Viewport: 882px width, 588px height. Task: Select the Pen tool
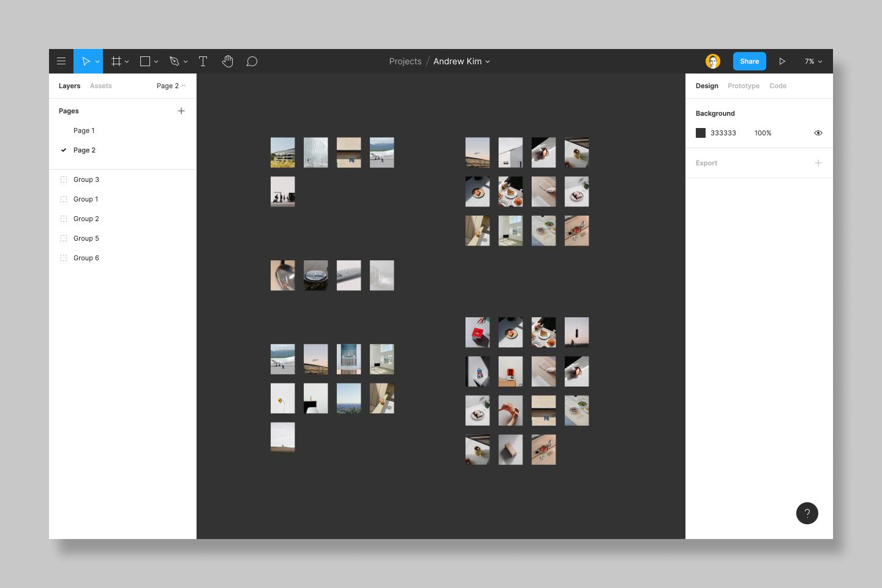(x=175, y=61)
